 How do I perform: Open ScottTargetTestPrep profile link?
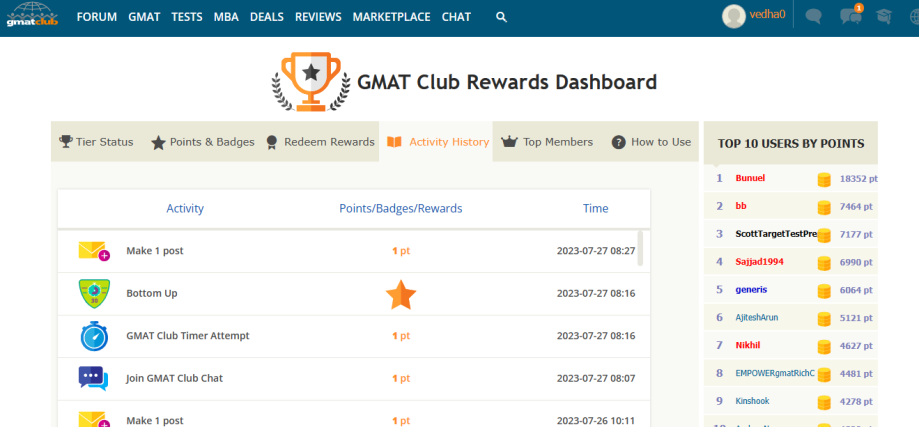[x=776, y=234]
